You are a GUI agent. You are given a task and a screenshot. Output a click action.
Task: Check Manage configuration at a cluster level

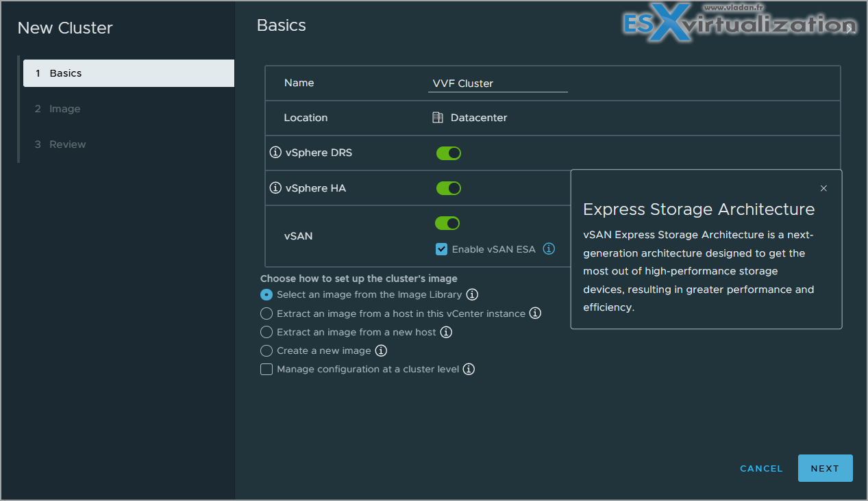coord(266,370)
